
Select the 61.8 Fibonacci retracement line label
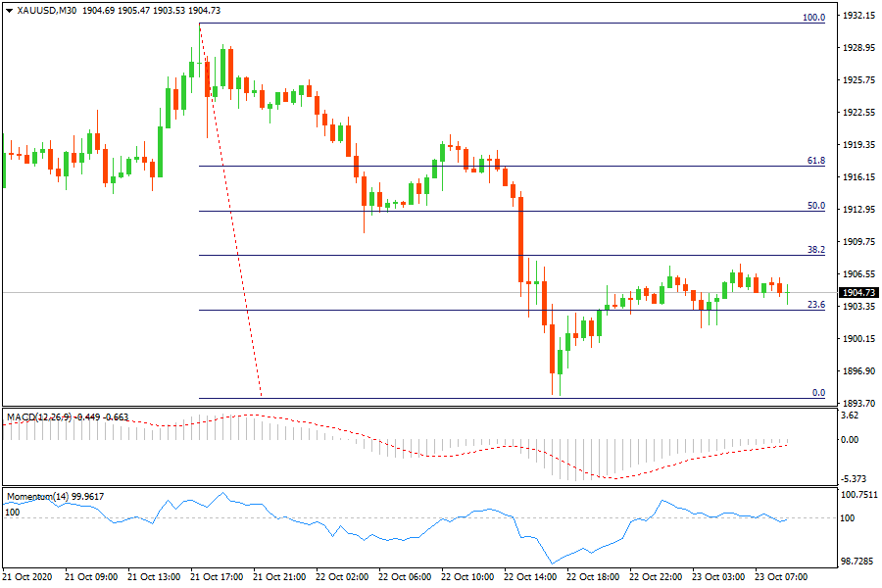click(x=815, y=160)
